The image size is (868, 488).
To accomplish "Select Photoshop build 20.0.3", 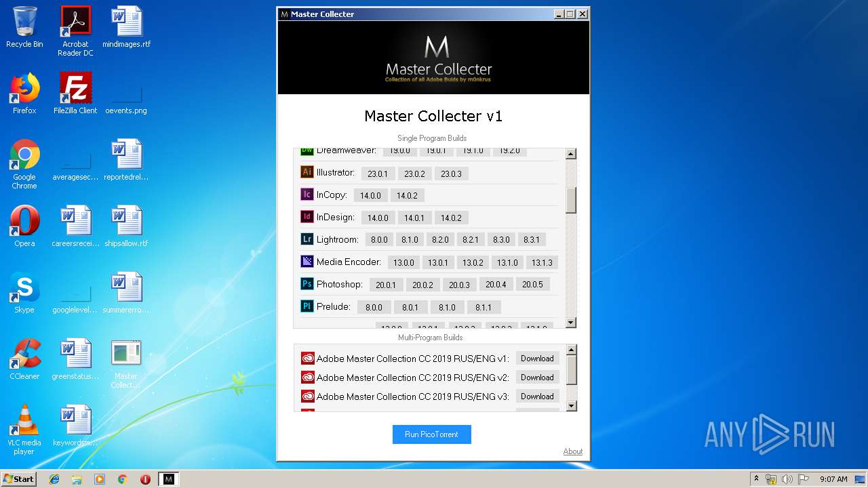I will pos(459,285).
